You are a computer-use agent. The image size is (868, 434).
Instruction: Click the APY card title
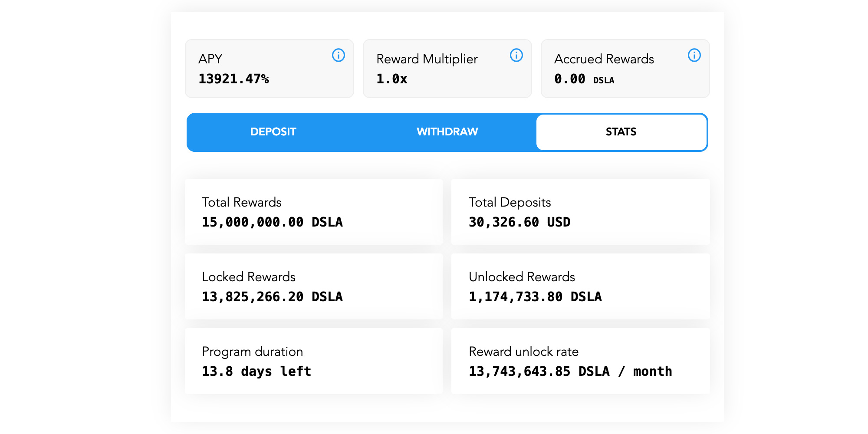click(x=210, y=59)
